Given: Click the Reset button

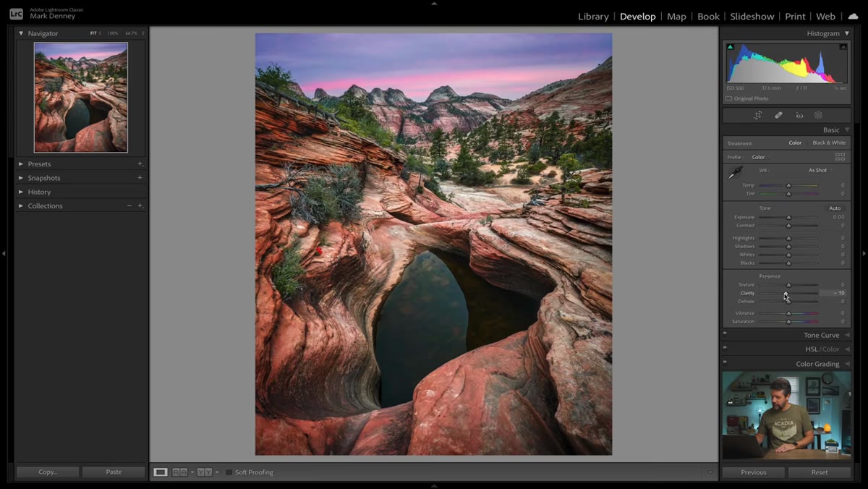Looking at the screenshot, I should (x=820, y=472).
